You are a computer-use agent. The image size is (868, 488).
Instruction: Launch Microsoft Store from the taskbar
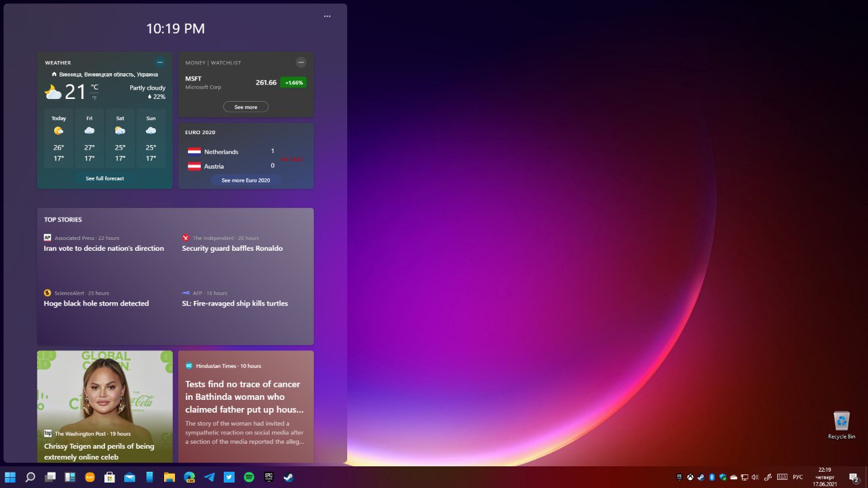(109, 477)
